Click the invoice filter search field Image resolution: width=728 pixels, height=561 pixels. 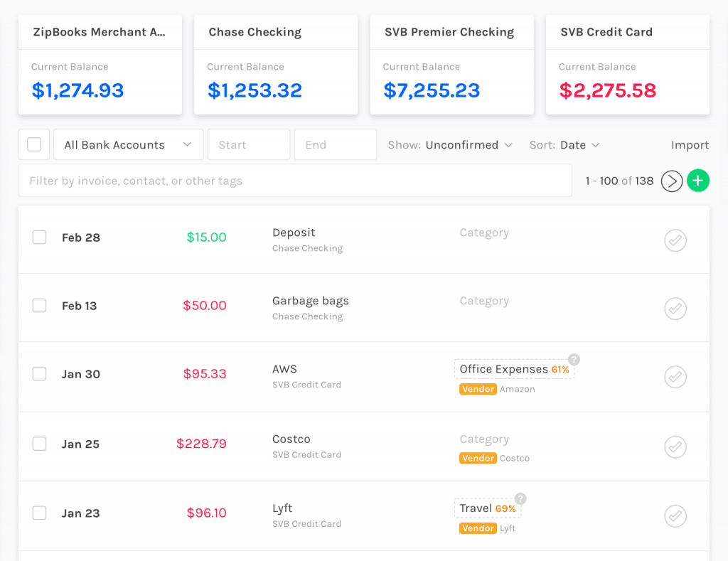click(295, 181)
